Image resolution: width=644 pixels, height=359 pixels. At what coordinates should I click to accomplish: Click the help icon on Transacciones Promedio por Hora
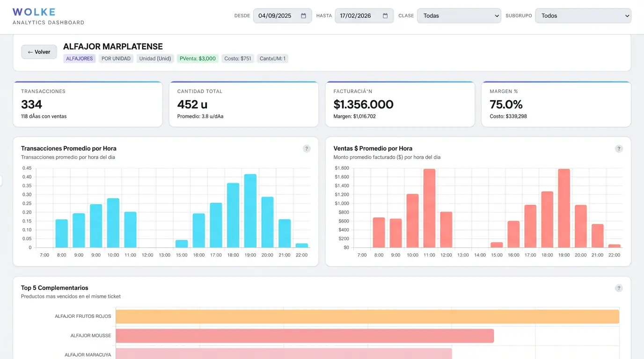pos(307,148)
